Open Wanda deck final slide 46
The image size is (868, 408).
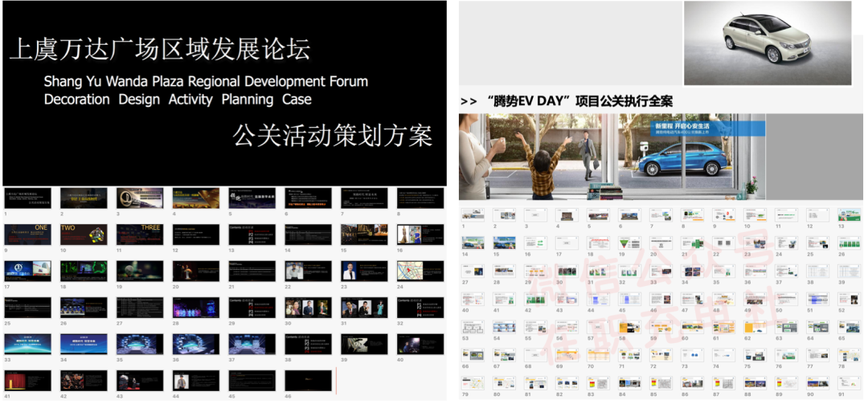pos(309,381)
